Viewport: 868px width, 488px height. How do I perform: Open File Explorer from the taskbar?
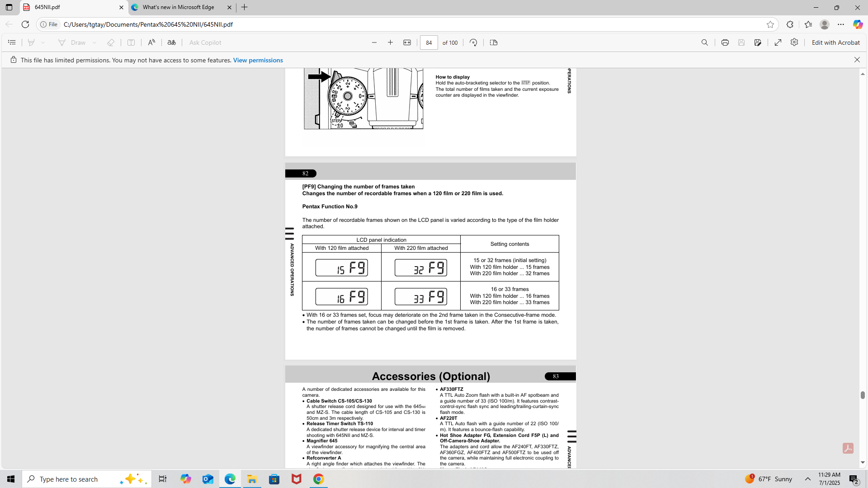[x=252, y=479]
